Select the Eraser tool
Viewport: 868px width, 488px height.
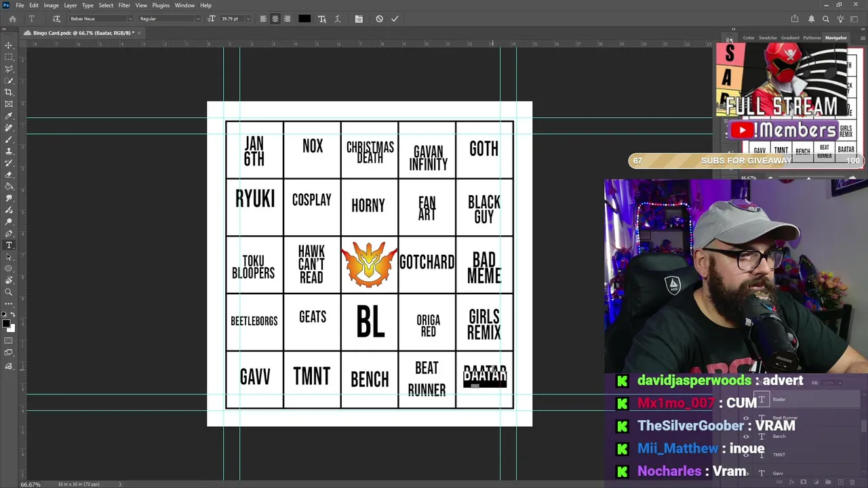(9, 174)
